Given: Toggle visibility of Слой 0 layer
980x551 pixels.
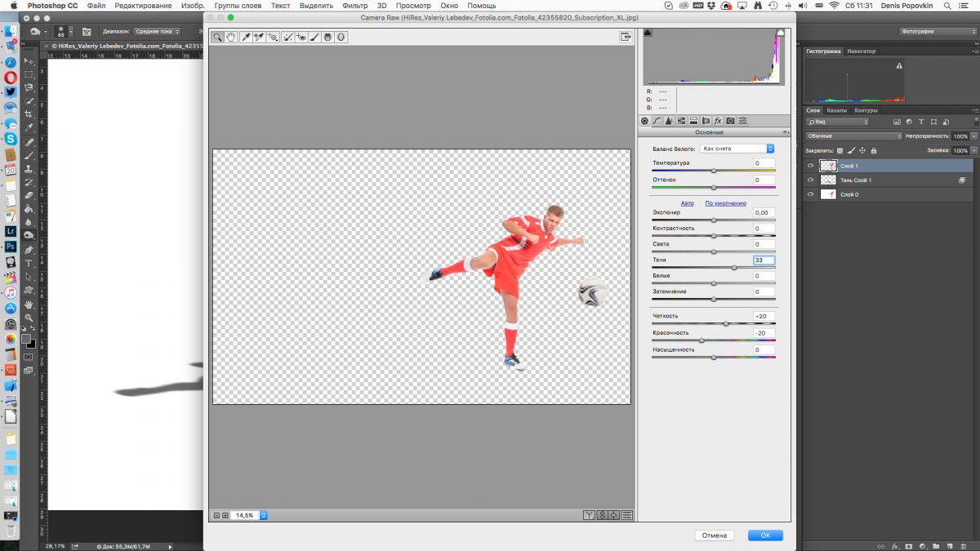Looking at the screenshot, I should point(811,195).
